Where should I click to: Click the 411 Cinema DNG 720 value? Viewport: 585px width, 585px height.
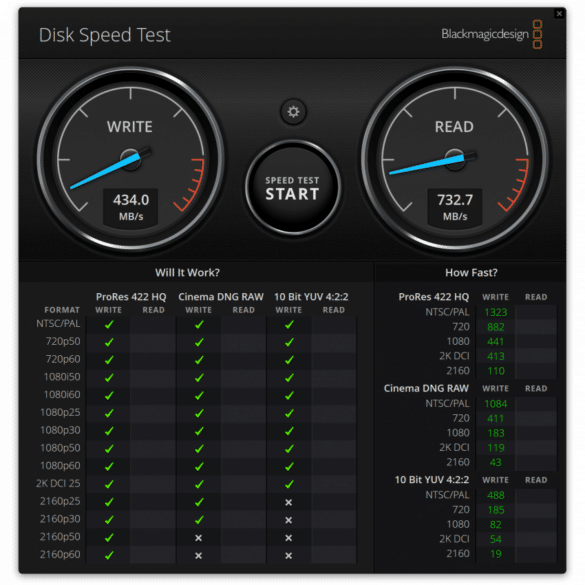pyautogui.click(x=495, y=419)
